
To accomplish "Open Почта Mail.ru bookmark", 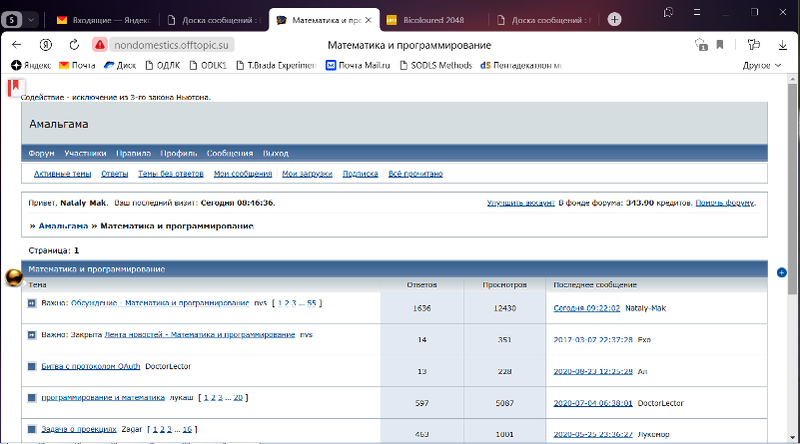I will pos(358,65).
